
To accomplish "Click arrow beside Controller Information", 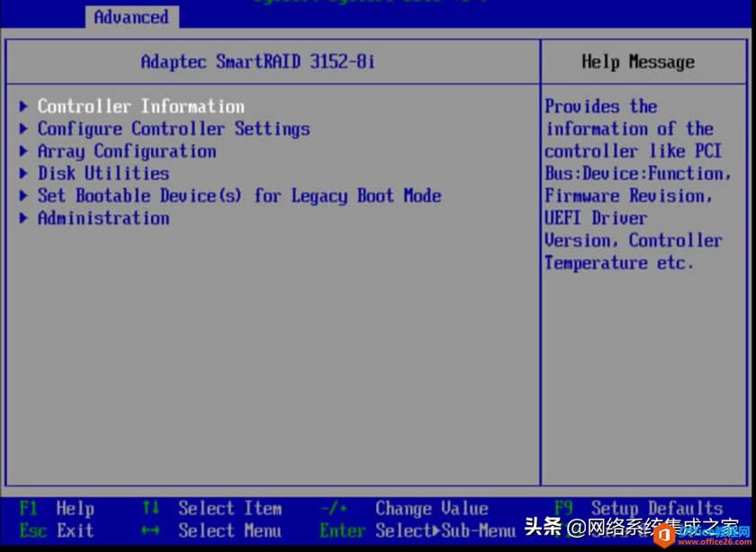I will click(23, 106).
